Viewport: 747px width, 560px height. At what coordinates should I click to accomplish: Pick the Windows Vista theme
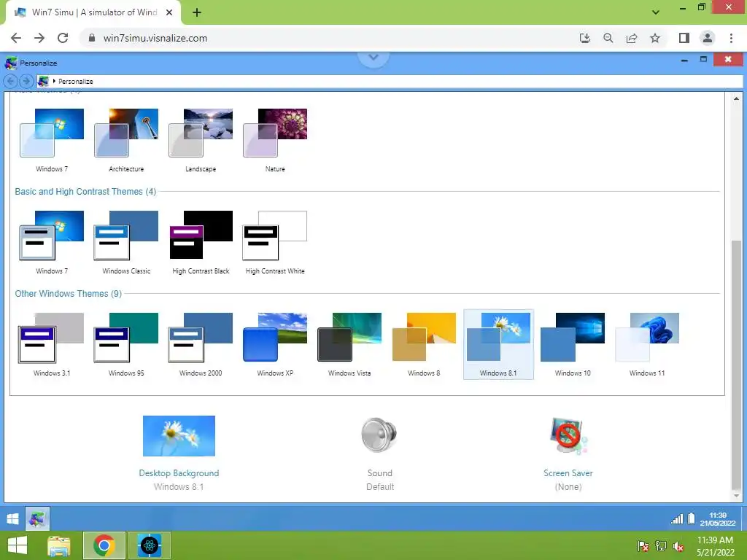(349, 344)
